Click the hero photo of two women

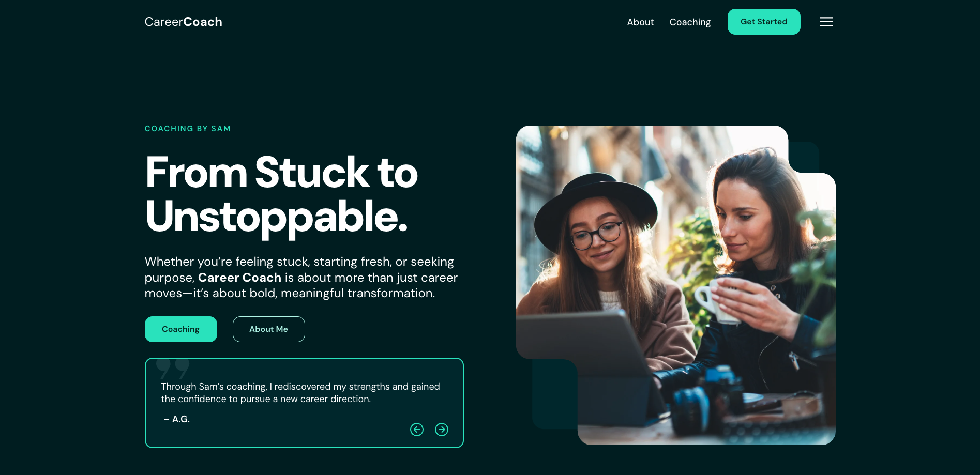tap(675, 285)
